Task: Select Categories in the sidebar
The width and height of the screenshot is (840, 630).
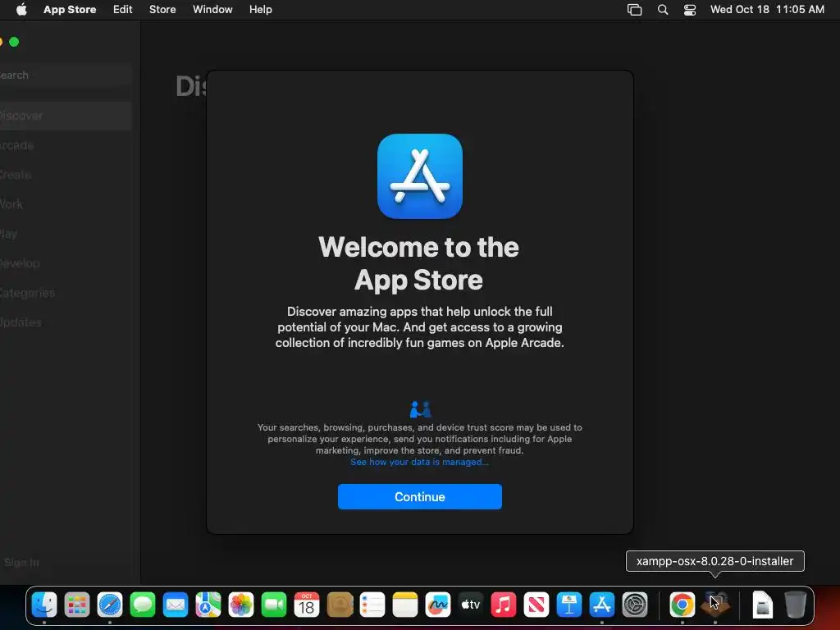Action: [x=64, y=293]
